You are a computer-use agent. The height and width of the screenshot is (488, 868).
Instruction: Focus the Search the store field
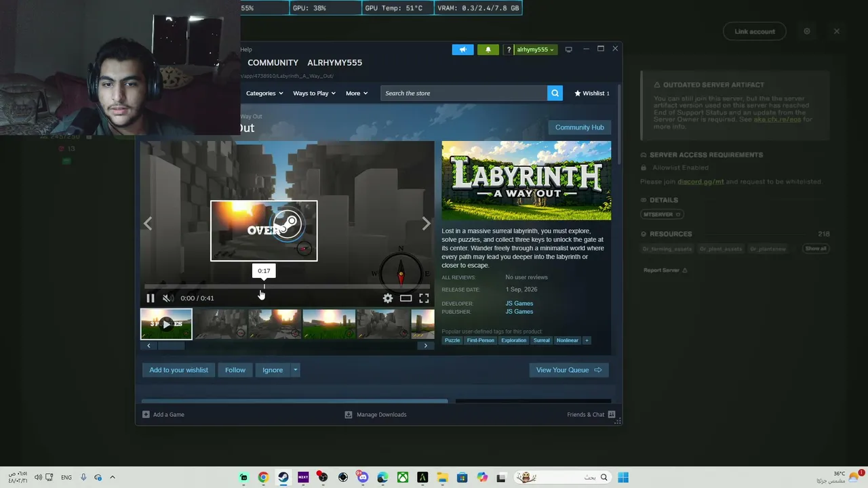click(464, 94)
